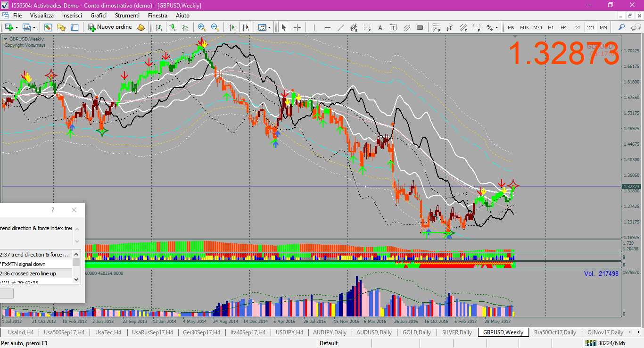Select the cursor arrow tool
Image resolution: width=644 pixels, height=348 pixels.
(284, 27)
